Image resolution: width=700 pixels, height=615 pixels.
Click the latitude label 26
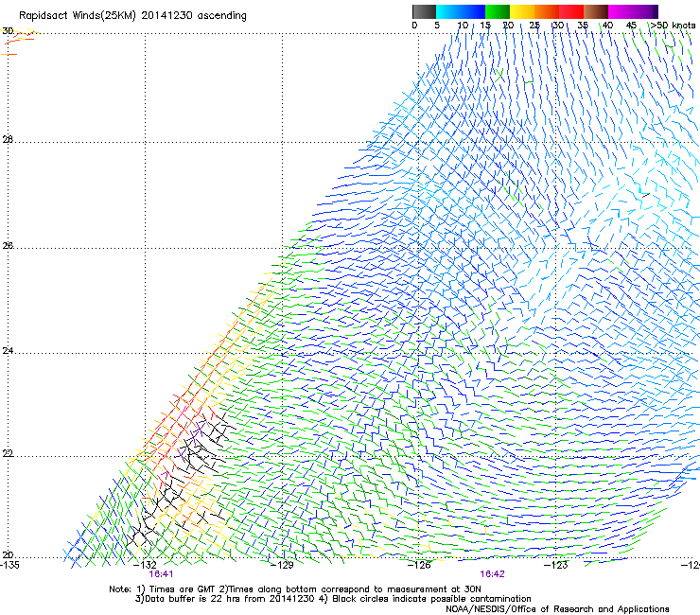pos(8,245)
